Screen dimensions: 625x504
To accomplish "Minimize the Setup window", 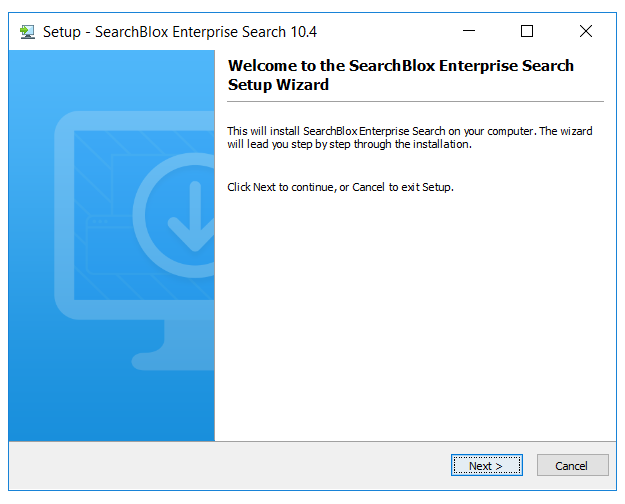I will (469, 31).
